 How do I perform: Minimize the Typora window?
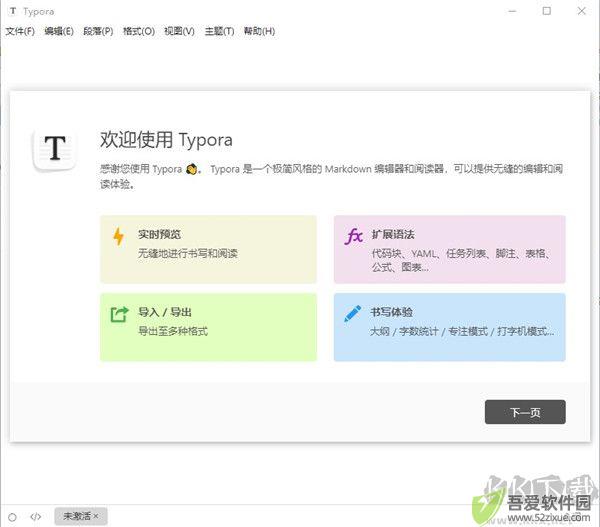click(512, 11)
